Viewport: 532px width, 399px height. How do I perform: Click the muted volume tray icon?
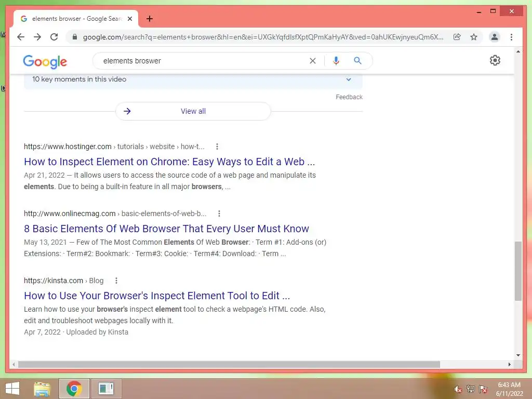(x=458, y=389)
